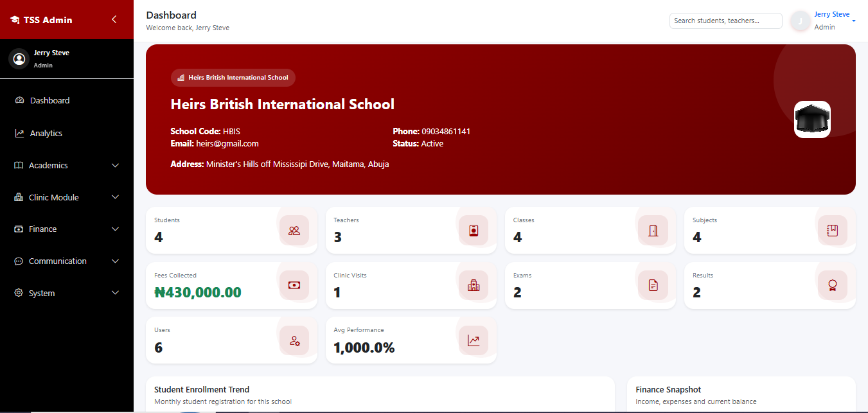
Task: Select Finance in the sidebar
Action: 67,229
